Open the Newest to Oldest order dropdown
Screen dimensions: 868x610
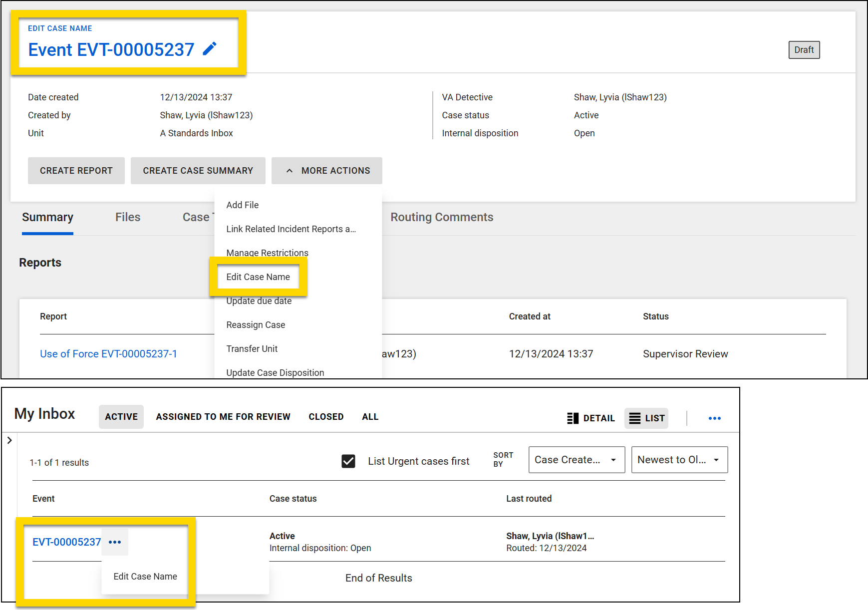coord(679,459)
